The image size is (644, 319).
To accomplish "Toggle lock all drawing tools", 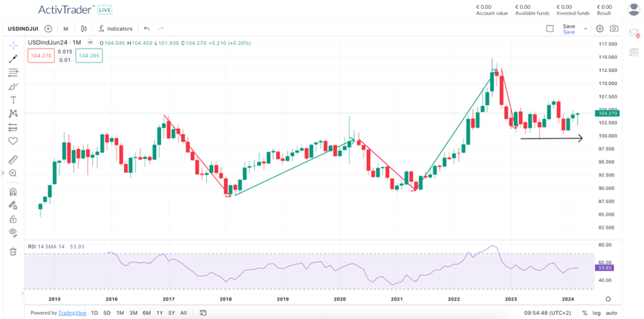I will 13,220.
